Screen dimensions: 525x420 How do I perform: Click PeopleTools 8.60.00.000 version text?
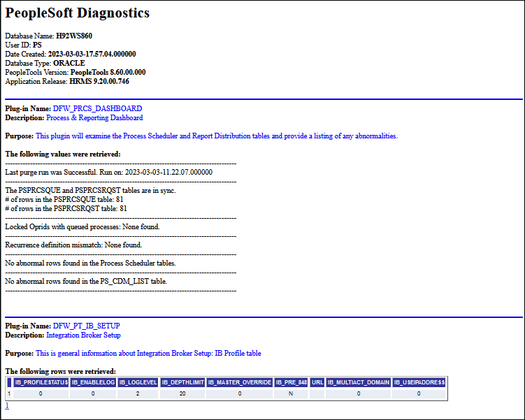tap(108, 72)
